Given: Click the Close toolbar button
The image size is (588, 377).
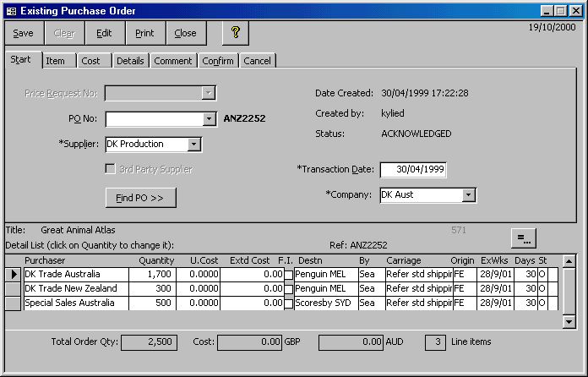Looking at the screenshot, I should (x=185, y=33).
